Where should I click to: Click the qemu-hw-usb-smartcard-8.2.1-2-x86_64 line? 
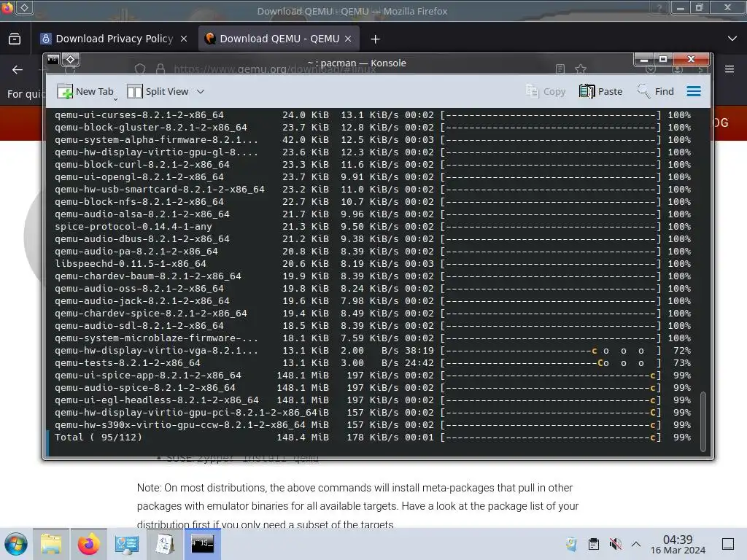tap(372, 190)
